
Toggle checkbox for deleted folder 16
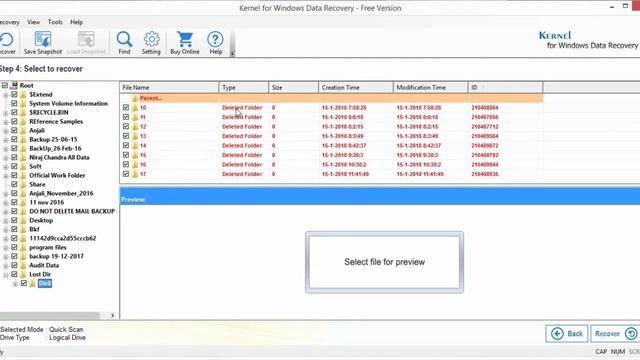(126, 164)
